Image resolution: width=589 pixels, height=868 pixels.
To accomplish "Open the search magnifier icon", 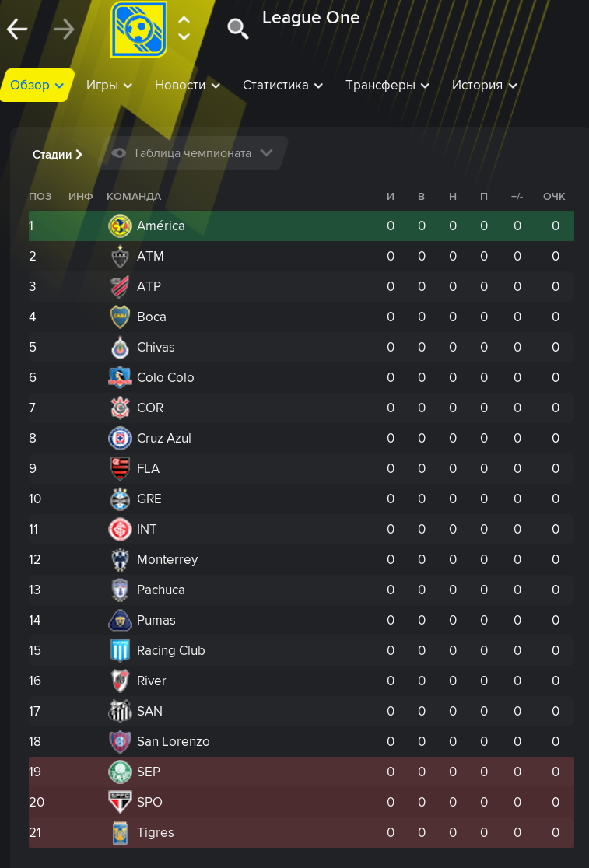I will 237,29.
